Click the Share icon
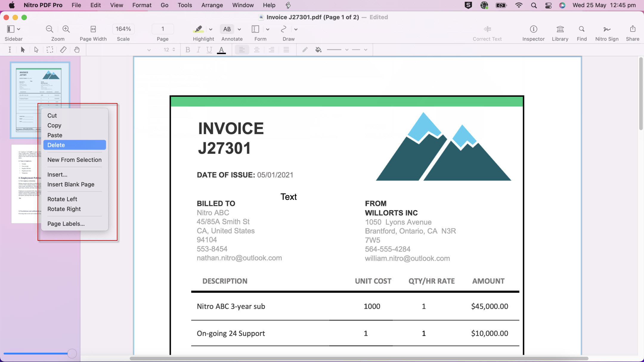 pyautogui.click(x=632, y=29)
